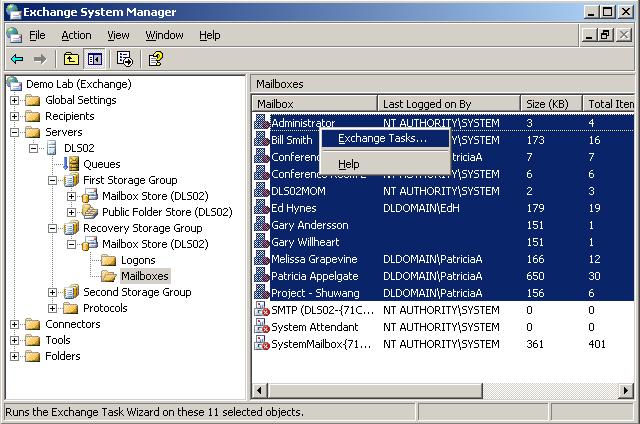This screenshot has width=640, height=424.
Task: Collapse the Servers node
Action: tap(14, 132)
